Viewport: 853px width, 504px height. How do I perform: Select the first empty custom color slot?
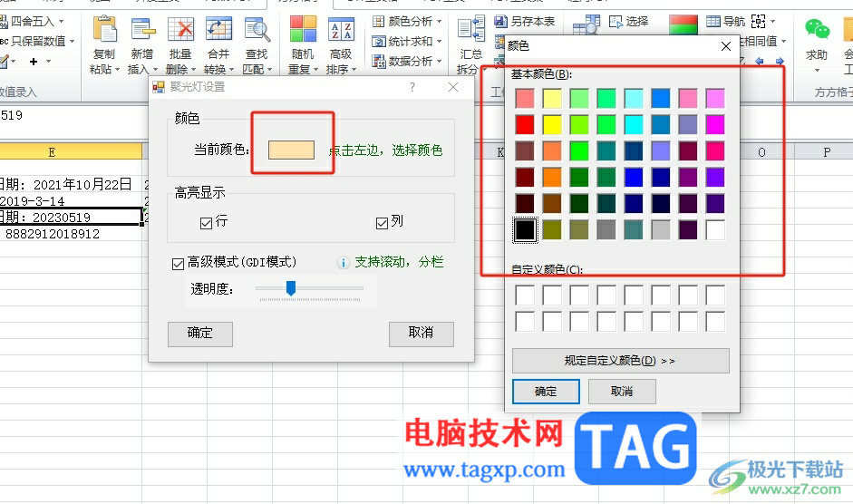click(525, 295)
